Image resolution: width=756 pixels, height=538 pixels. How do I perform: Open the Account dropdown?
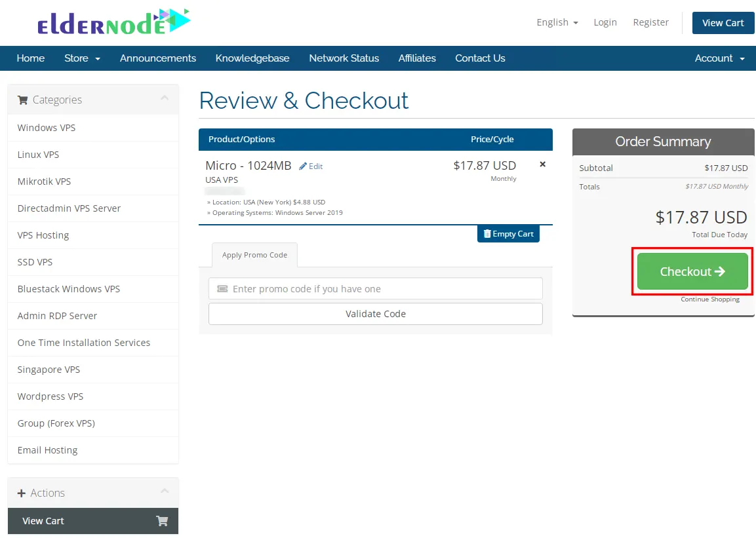point(719,58)
